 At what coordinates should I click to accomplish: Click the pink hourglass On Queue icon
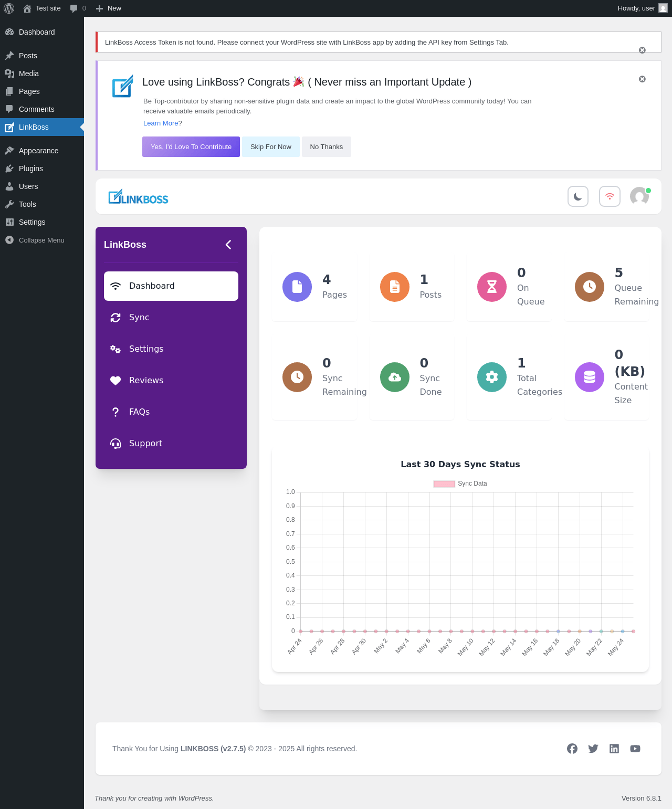(x=492, y=287)
